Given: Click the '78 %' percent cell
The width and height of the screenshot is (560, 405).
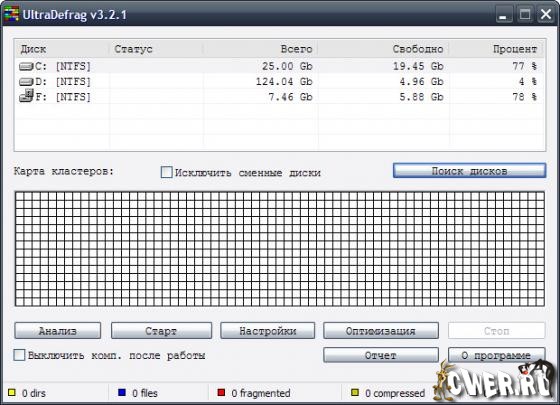Looking at the screenshot, I should (525, 97).
